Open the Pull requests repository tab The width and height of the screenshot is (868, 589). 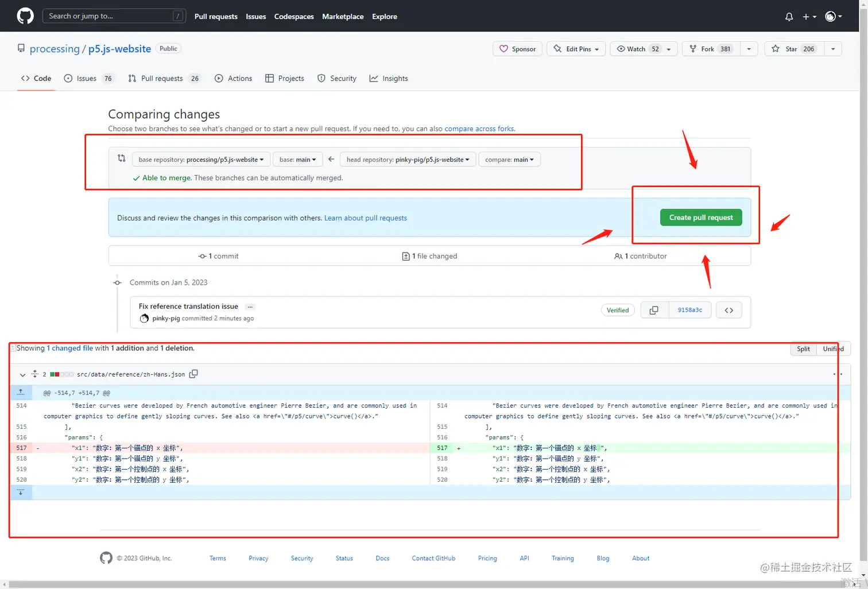[164, 79]
